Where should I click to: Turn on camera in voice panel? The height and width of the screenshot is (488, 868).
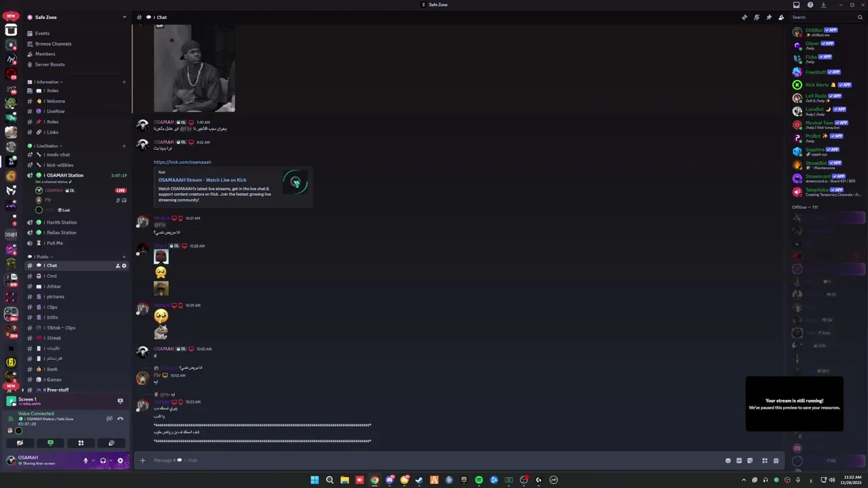coord(20,443)
